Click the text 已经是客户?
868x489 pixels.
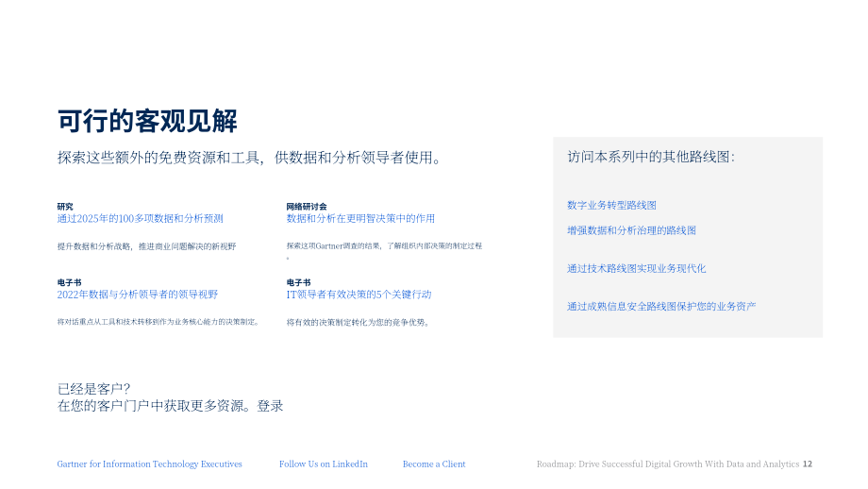(93, 389)
